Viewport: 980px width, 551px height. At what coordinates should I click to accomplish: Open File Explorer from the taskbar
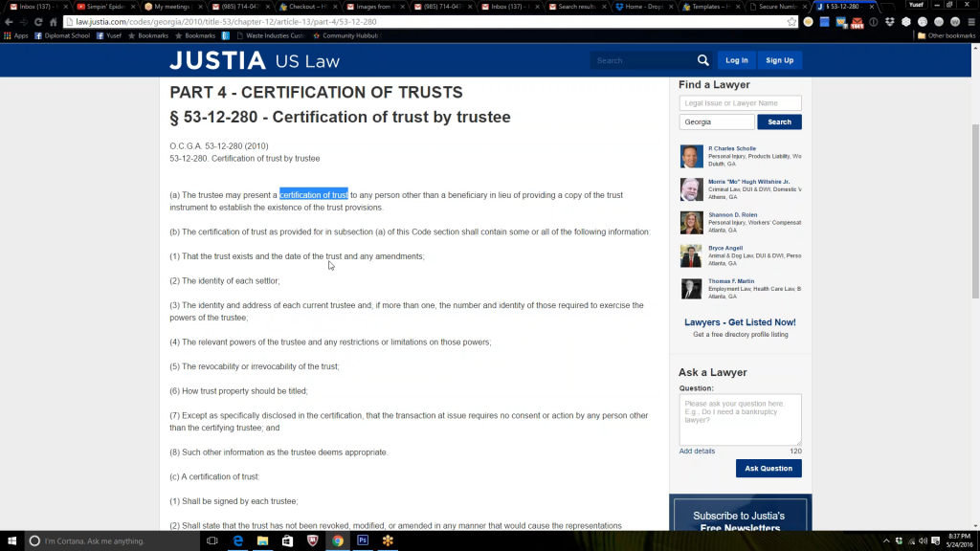262,540
